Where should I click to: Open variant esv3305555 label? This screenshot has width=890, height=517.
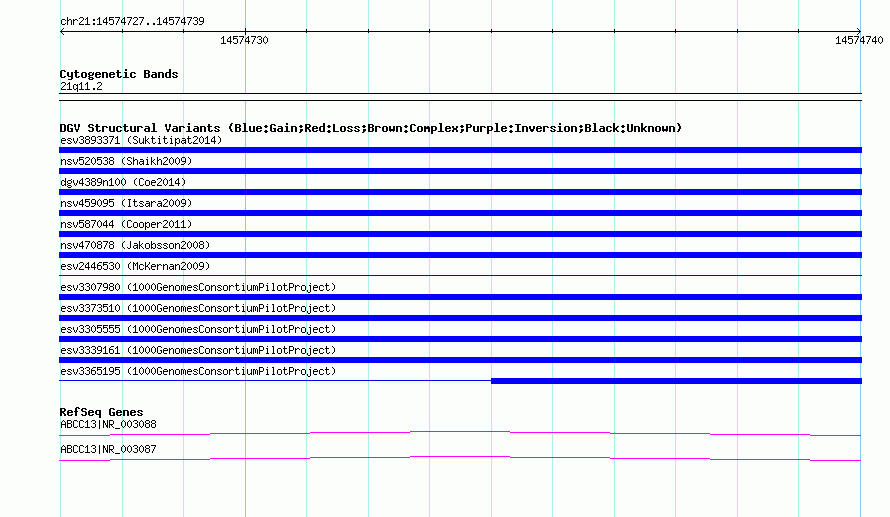198,329
